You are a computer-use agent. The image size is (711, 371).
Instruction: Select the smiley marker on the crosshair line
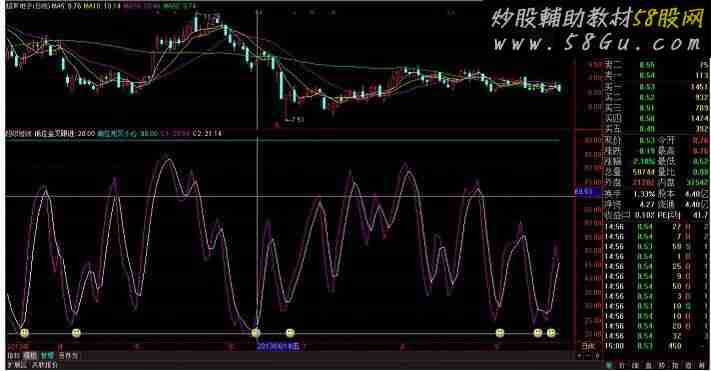[256, 333]
